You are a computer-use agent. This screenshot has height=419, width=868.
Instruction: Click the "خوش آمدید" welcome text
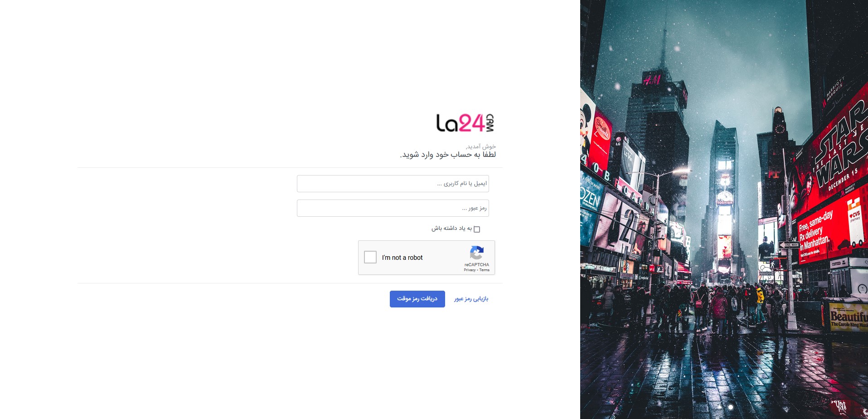click(481, 146)
